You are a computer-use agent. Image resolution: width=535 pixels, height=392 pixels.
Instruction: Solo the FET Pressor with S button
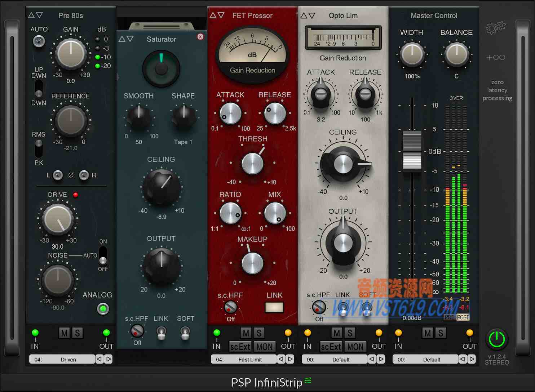click(259, 333)
